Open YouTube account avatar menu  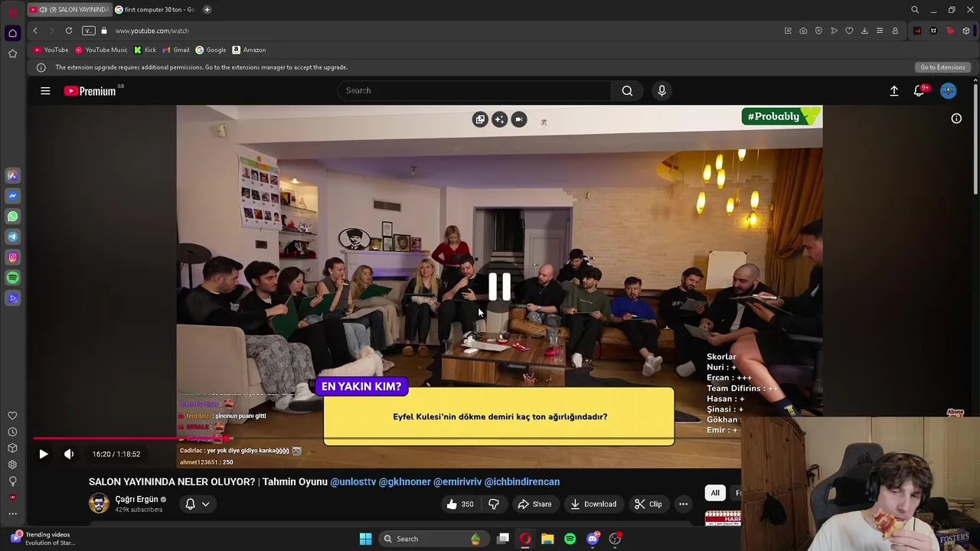point(948,90)
